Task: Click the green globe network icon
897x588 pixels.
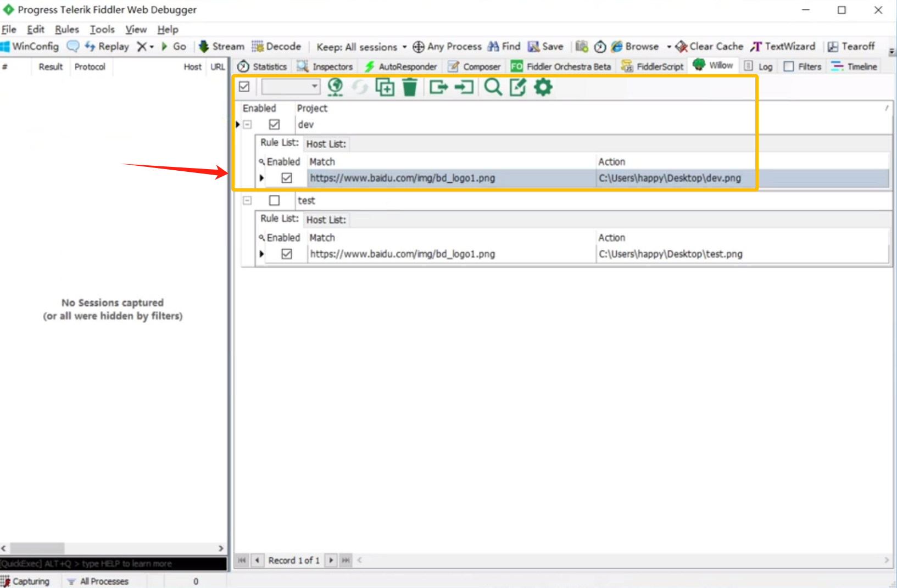Action: coord(335,87)
